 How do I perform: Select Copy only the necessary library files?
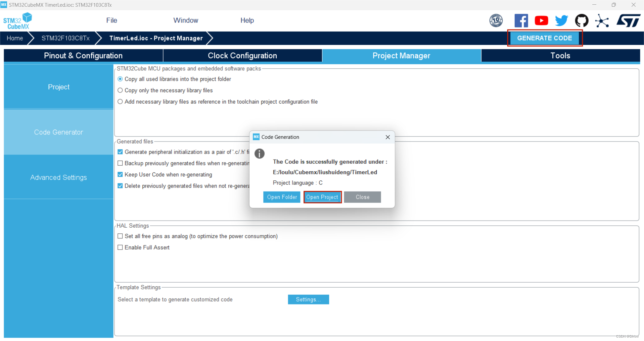coord(120,91)
